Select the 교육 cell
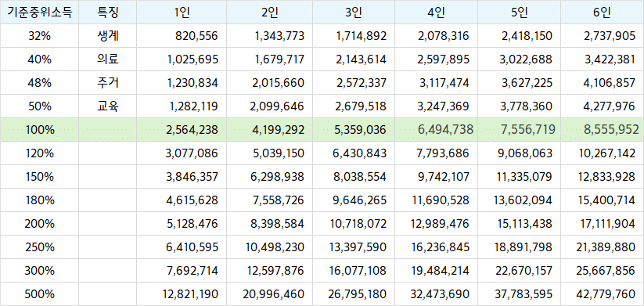 click(x=108, y=106)
